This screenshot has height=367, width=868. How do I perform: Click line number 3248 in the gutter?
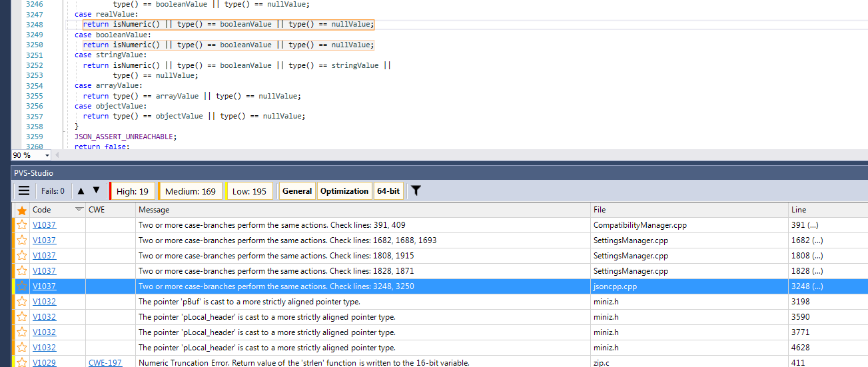pos(35,25)
